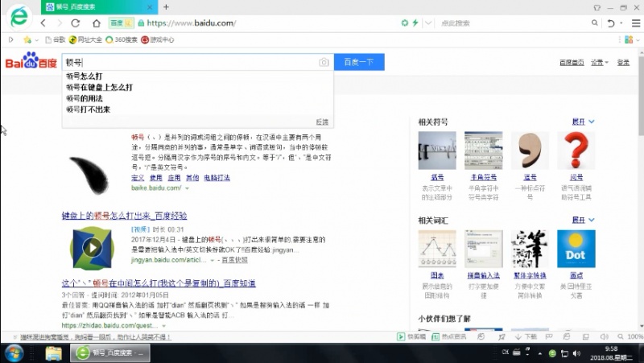Expand the address bar history dropdown
644x363 pixels.
point(428,23)
